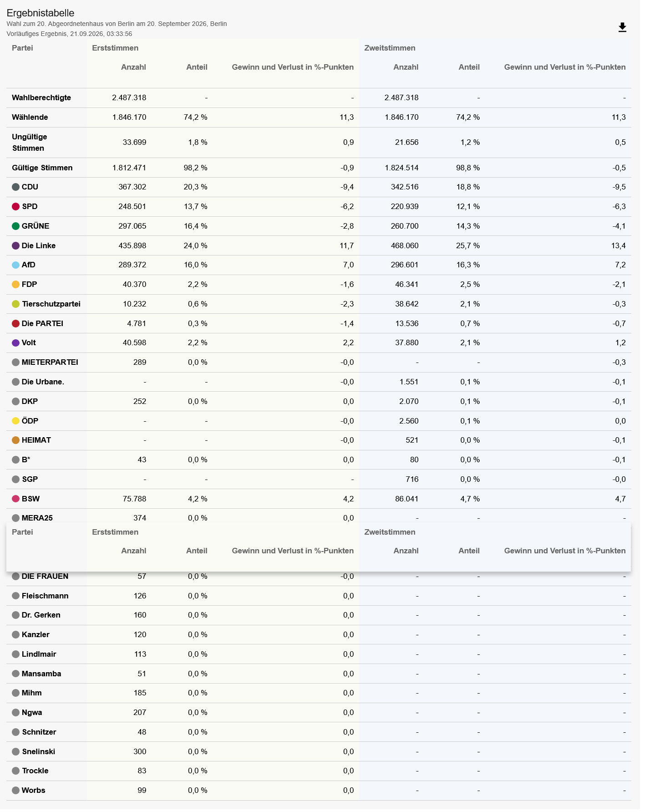Select the Die PARTEI row label
The width and height of the screenshot is (645, 812).
click(42, 324)
